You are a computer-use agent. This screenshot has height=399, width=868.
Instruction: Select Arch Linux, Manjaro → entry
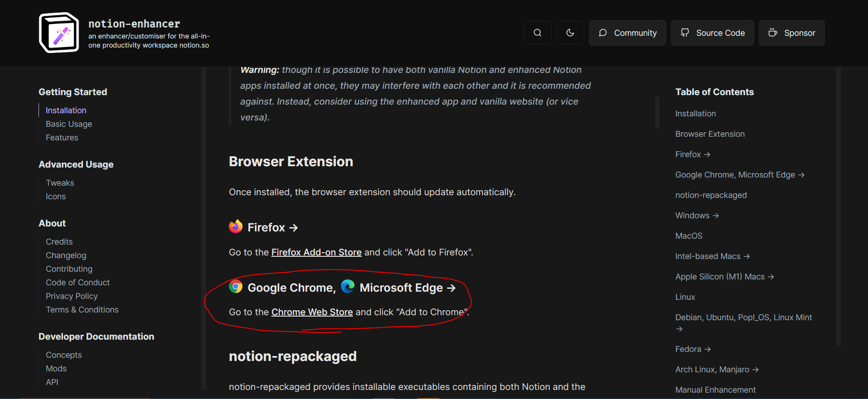point(717,370)
